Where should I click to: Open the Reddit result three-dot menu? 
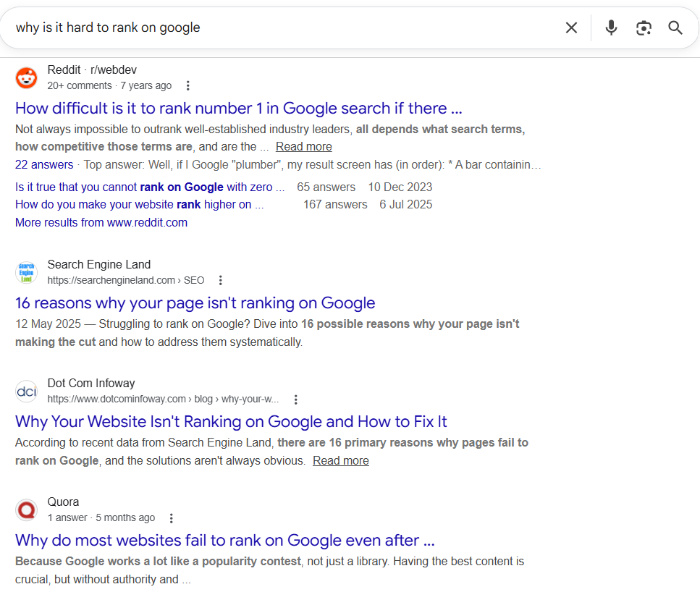(188, 86)
